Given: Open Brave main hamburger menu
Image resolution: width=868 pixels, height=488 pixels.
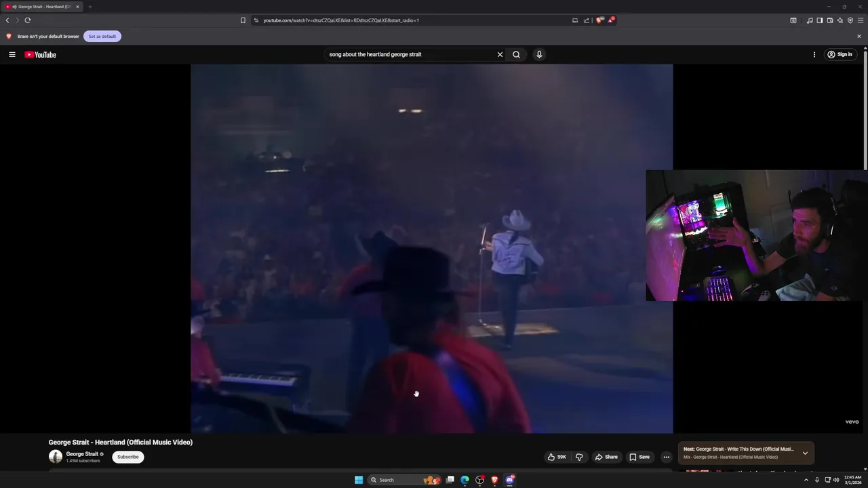Looking at the screenshot, I should [861, 20].
